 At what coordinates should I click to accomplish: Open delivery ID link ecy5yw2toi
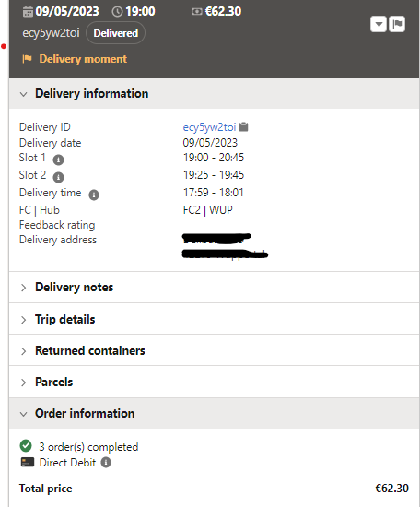pos(209,127)
